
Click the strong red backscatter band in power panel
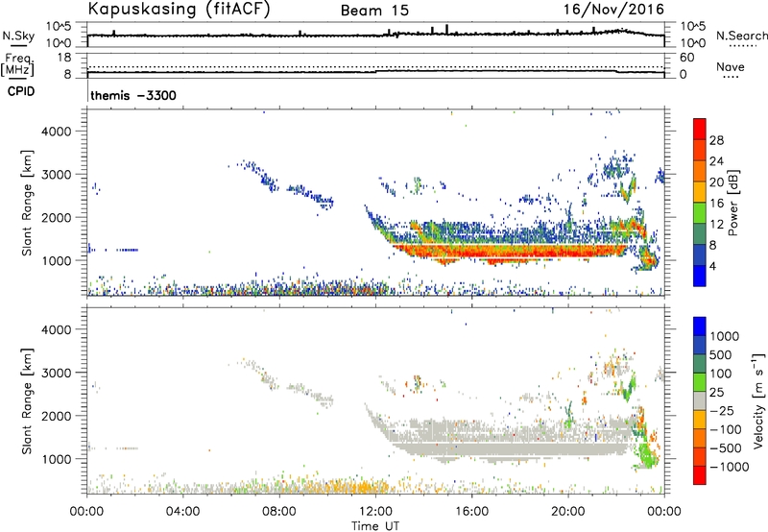click(x=510, y=252)
